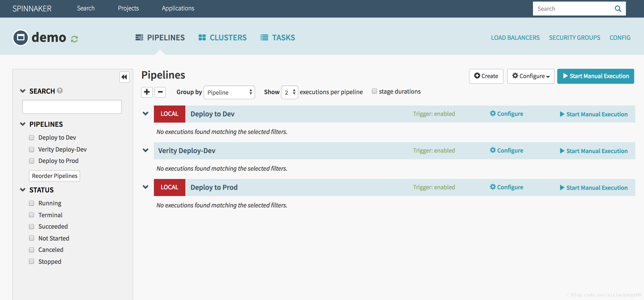Open the search help question-mark icon
The image size is (644, 300).
click(x=60, y=91)
